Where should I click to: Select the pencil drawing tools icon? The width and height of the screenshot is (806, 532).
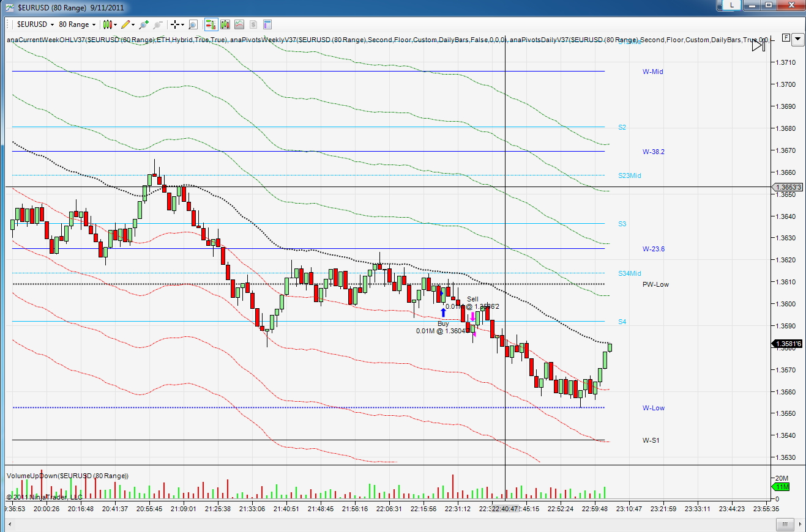point(125,24)
